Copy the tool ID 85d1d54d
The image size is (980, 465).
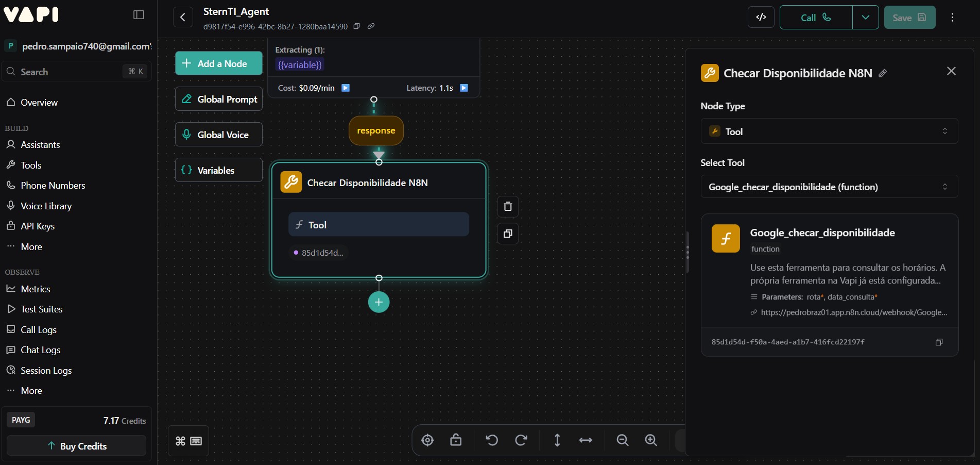(939, 342)
